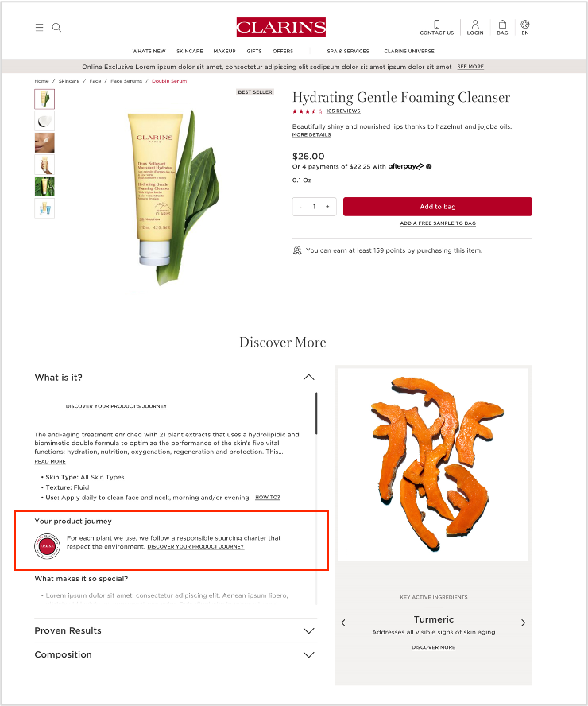Show next key ingredient with right arrow
This screenshot has width=588, height=706.
pyautogui.click(x=523, y=623)
